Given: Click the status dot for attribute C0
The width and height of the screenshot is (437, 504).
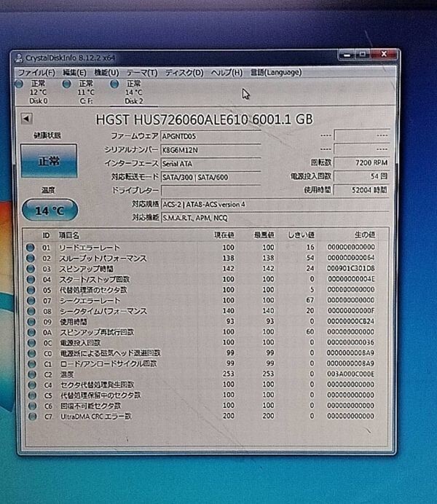Looking at the screenshot, I should 32,353.
